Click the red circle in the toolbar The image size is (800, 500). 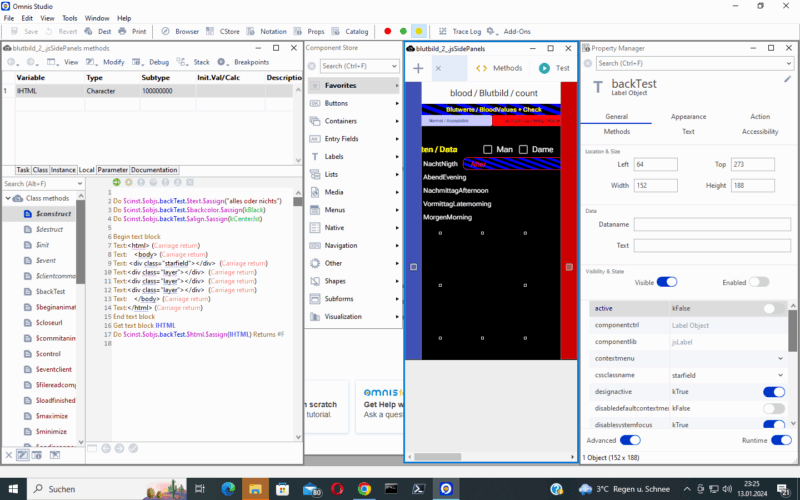pyautogui.click(x=388, y=31)
